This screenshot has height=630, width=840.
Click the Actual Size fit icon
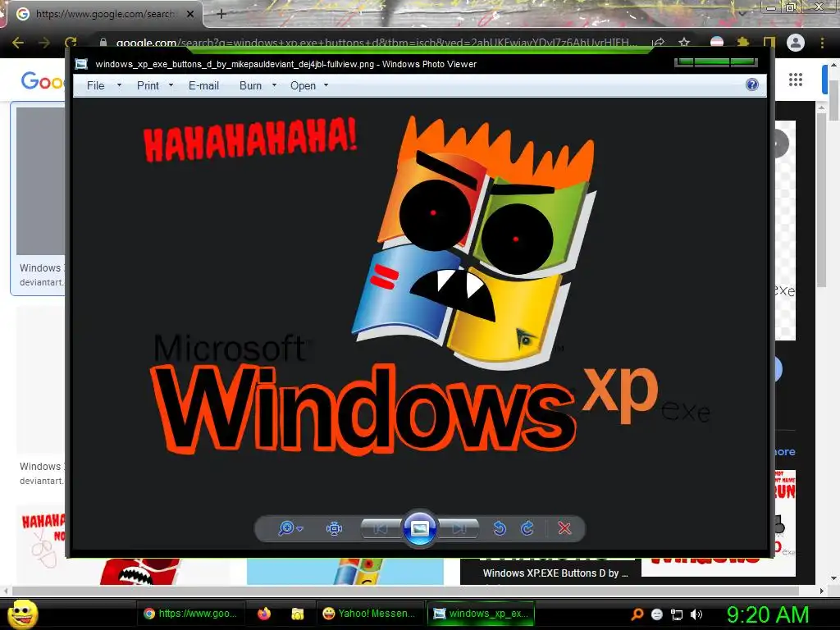[x=335, y=529]
